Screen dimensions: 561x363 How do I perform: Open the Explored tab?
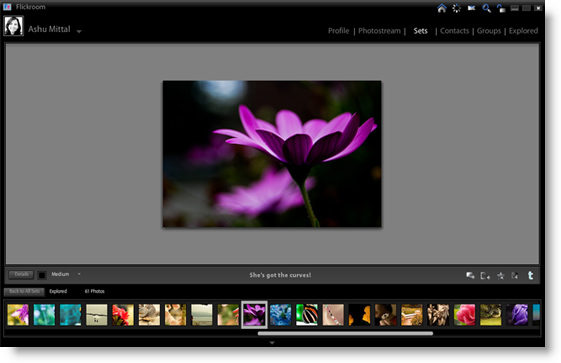click(x=523, y=31)
